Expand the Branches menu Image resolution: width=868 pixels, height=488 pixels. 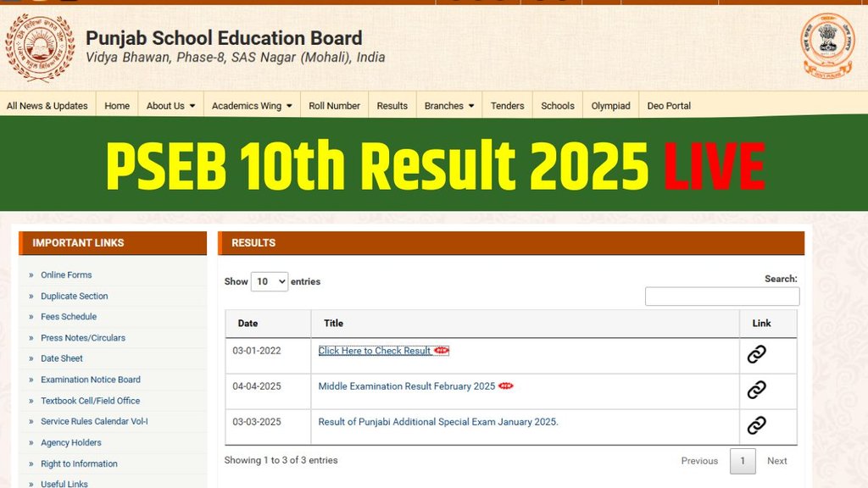click(x=449, y=106)
